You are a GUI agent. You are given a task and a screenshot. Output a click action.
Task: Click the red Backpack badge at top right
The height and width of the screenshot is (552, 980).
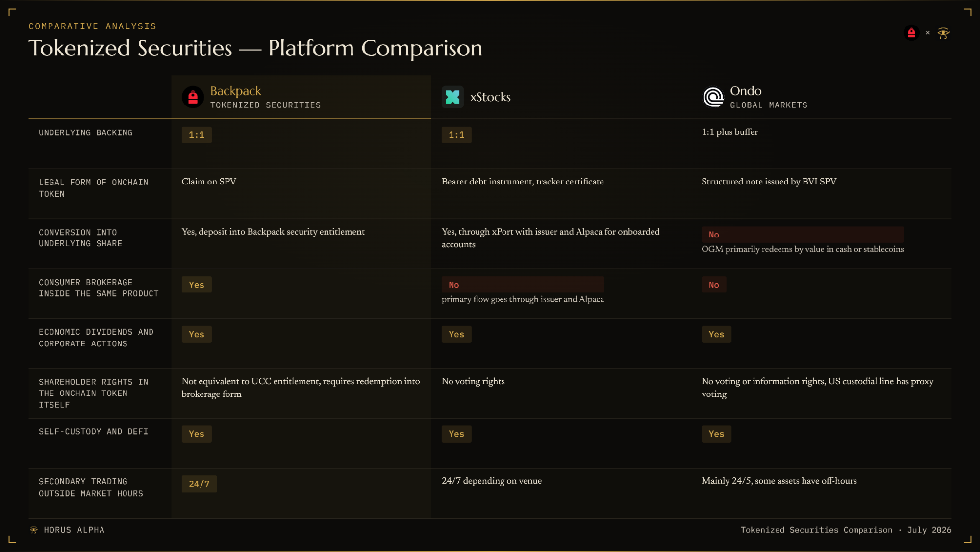coord(911,33)
